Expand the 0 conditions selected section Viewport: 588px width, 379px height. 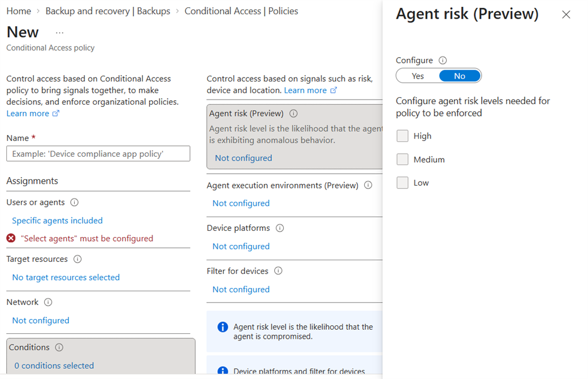54,365
